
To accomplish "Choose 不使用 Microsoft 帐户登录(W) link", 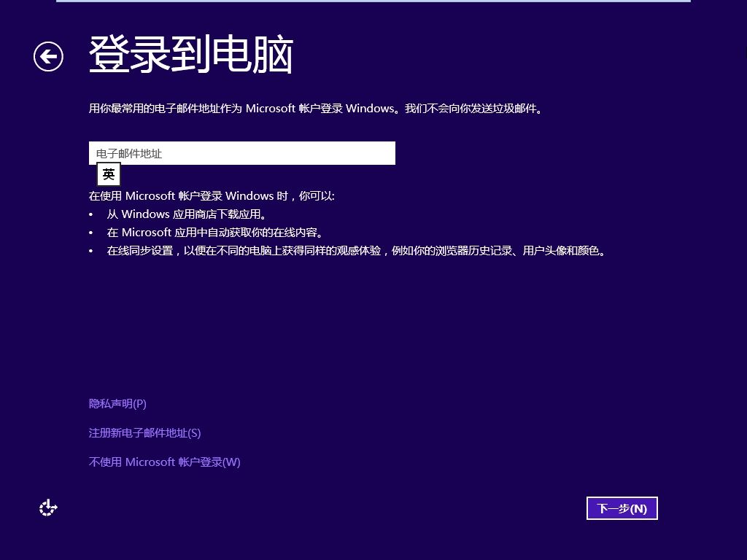I will click(164, 462).
